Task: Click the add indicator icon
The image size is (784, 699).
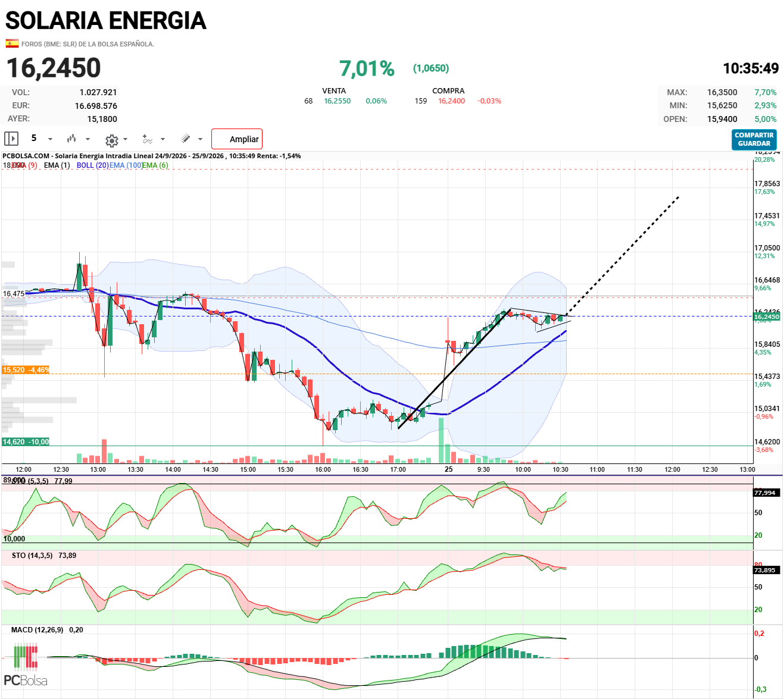Action: click(148, 139)
